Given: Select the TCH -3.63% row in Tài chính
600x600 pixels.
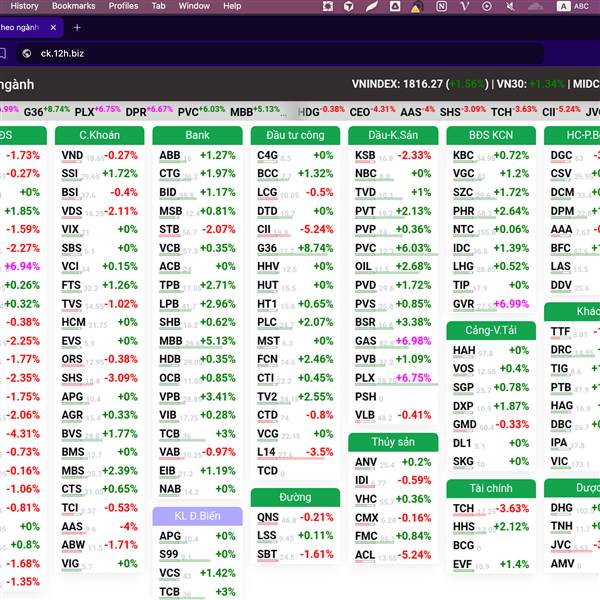Looking at the screenshot, I should (x=491, y=509).
